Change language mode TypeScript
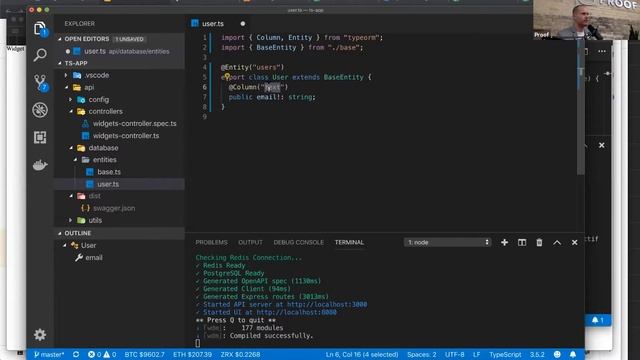 [x=505, y=354]
